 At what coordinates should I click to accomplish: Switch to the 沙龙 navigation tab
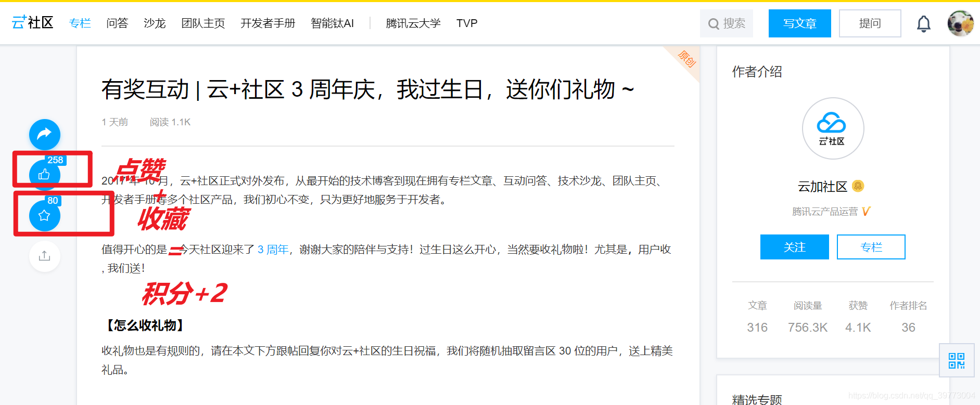click(x=155, y=23)
